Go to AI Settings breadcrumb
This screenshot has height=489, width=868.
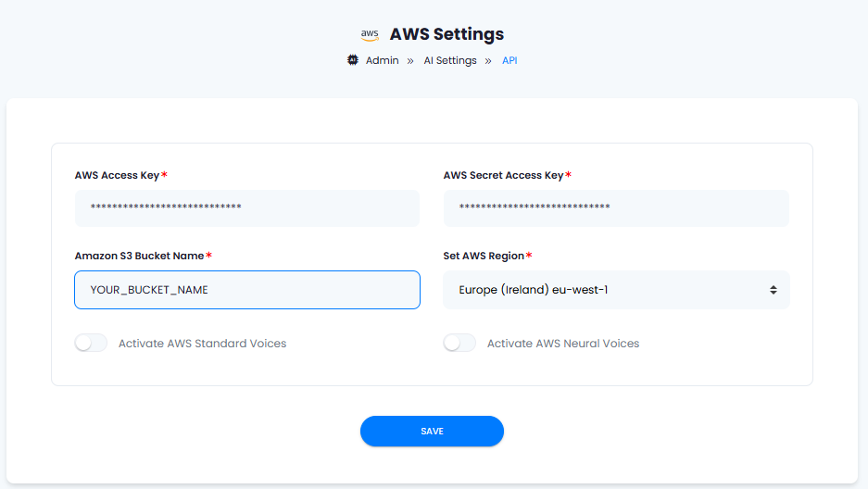[450, 60]
